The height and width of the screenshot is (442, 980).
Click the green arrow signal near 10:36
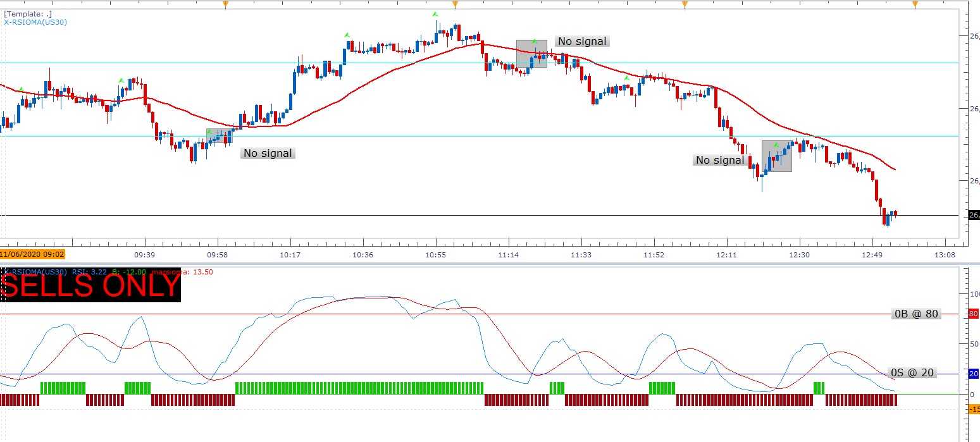click(x=347, y=35)
